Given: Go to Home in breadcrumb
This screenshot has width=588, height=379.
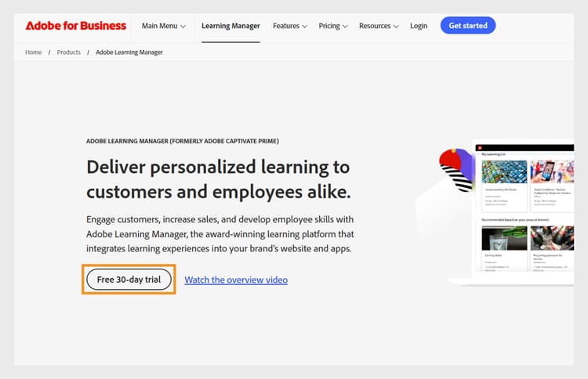Looking at the screenshot, I should point(34,52).
